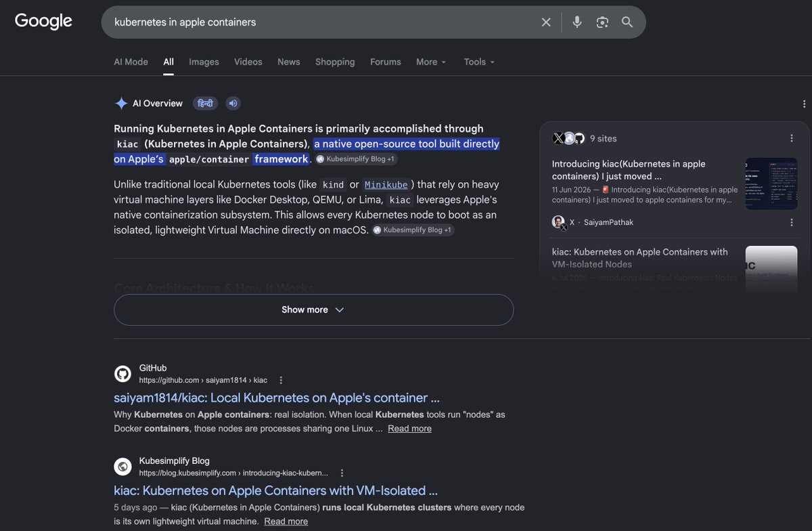This screenshot has height=531, width=812.
Task: Click the GitHub favicon icon
Action: (122, 374)
